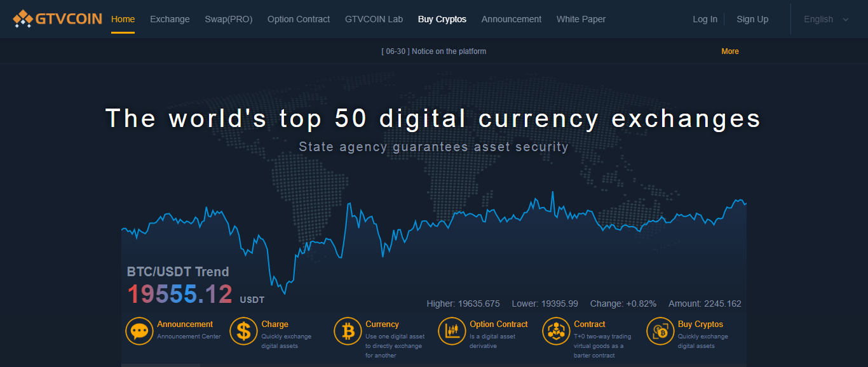
Task: Open the 06-30 platform notice
Action: [433, 51]
